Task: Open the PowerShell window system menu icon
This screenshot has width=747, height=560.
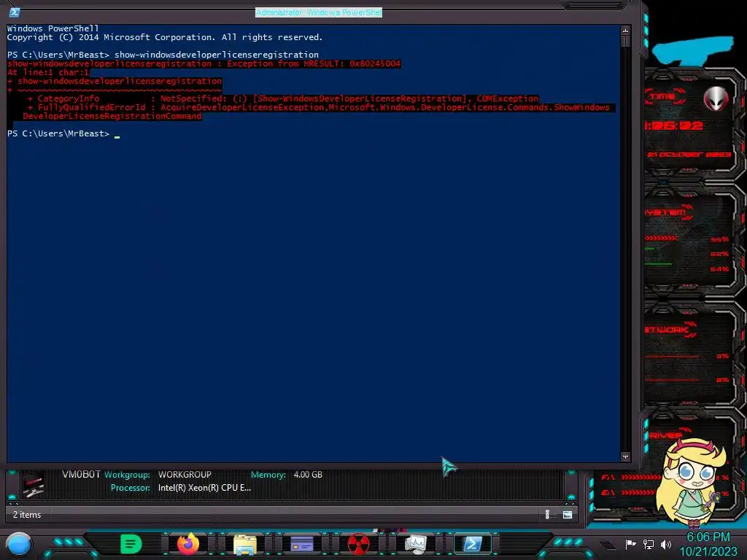Action: tap(15, 12)
